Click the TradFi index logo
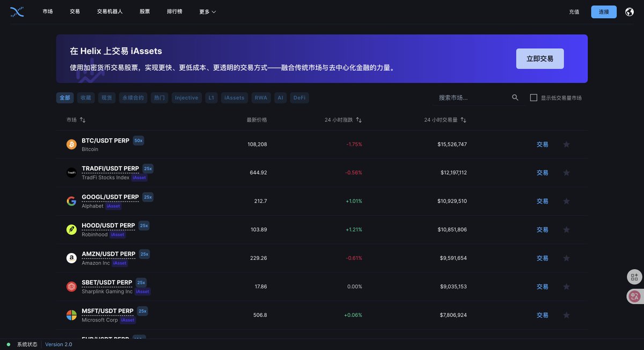This screenshot has width=644, height=350. [71, 173]
